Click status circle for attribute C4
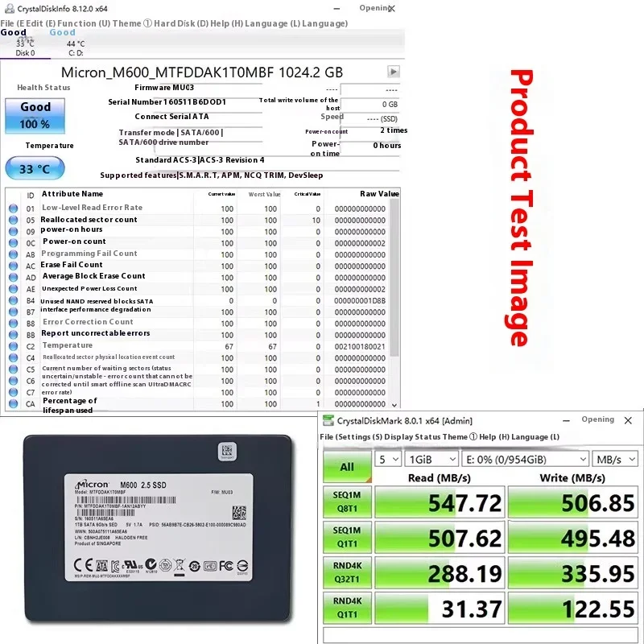This screenshot has width=644, height=644. [13, 357]
